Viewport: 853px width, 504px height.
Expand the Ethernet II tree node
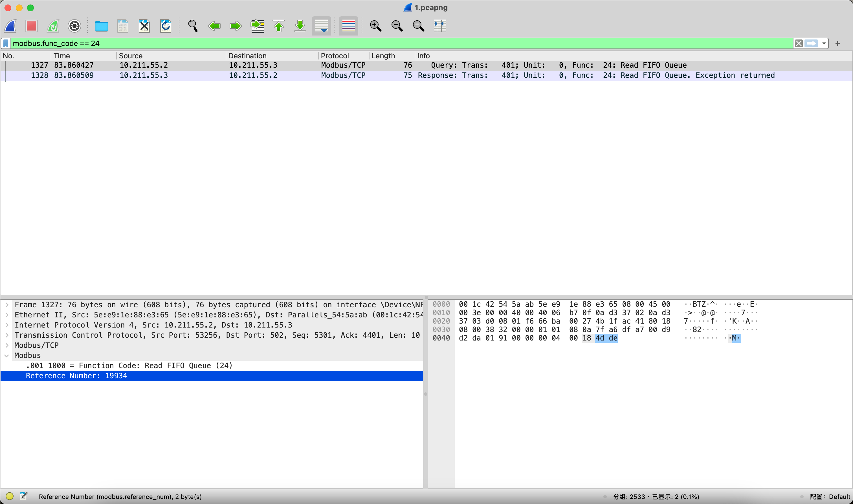(x=7, y=315)
